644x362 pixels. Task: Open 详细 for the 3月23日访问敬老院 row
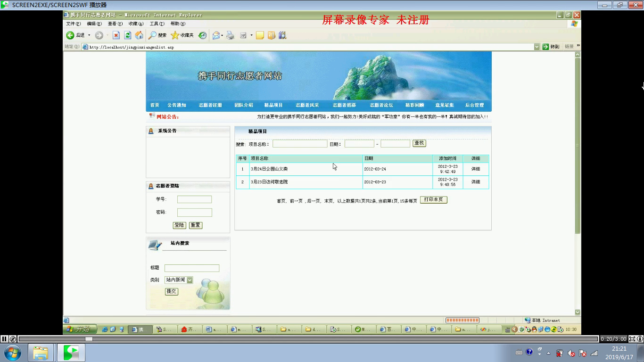pos(476,182)
